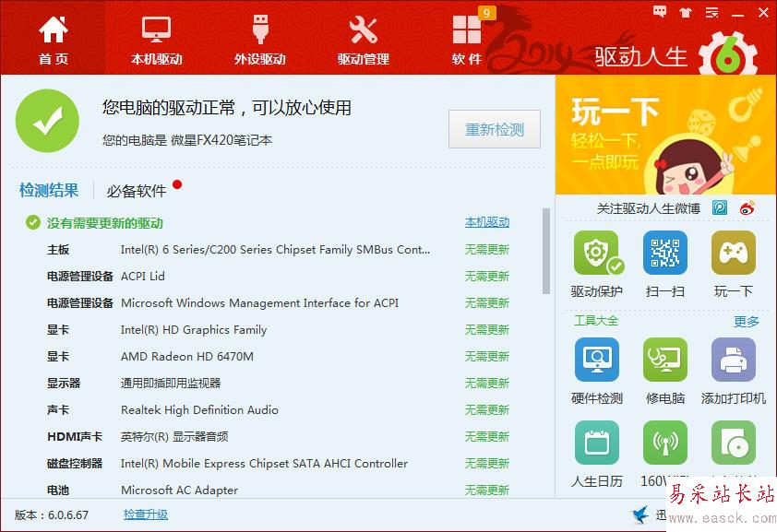Select SATA AHCI Controller row

[x=278, y=463]
